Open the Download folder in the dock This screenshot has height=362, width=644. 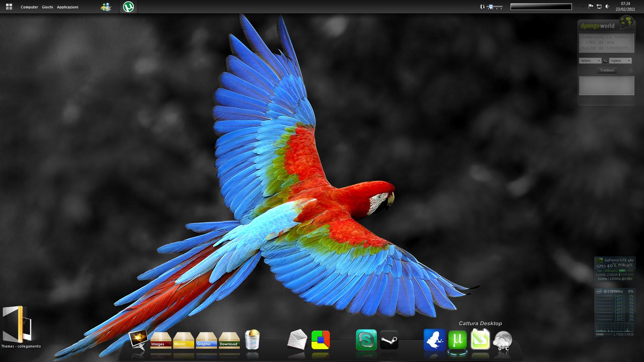(229, 340)
